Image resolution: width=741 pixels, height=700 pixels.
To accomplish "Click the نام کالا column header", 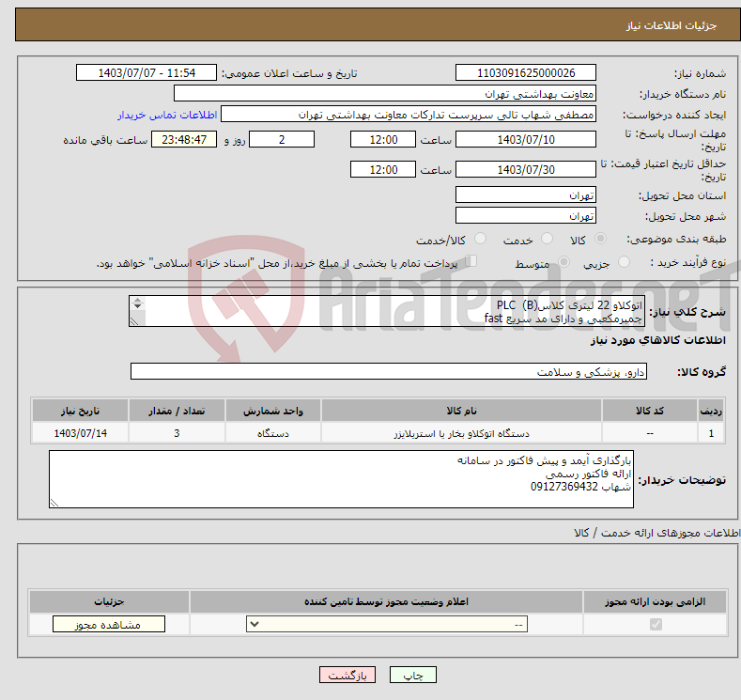I will point(461,411).
